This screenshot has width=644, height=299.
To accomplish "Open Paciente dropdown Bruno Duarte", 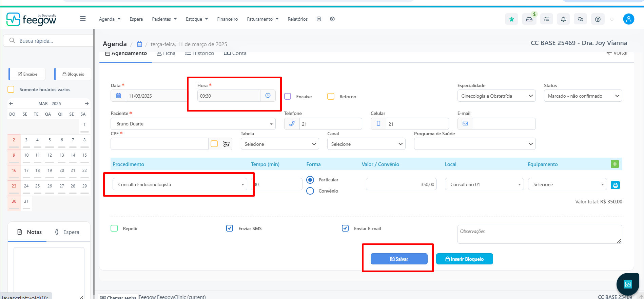I will click(x=193, y=124).
